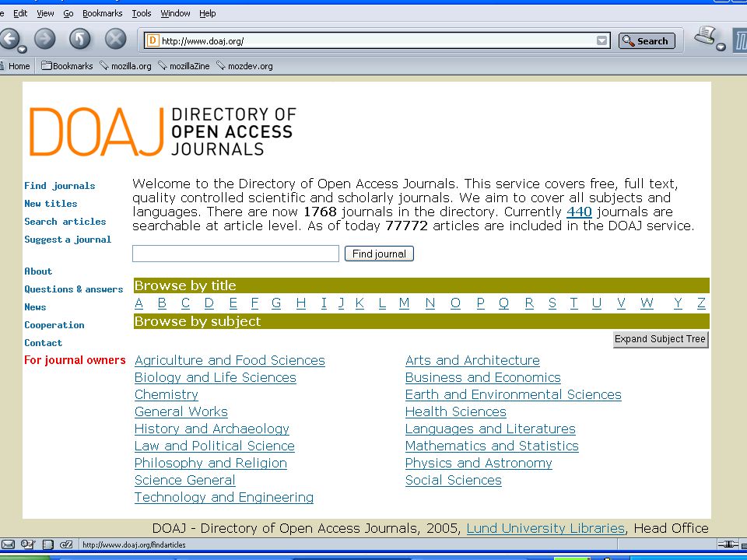Open Biology and Life Sciences subject

[216, 378]
